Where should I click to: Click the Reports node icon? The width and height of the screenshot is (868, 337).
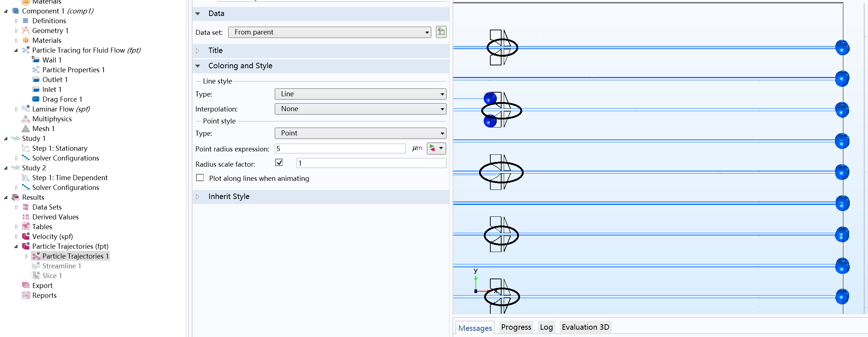point(25,295)
